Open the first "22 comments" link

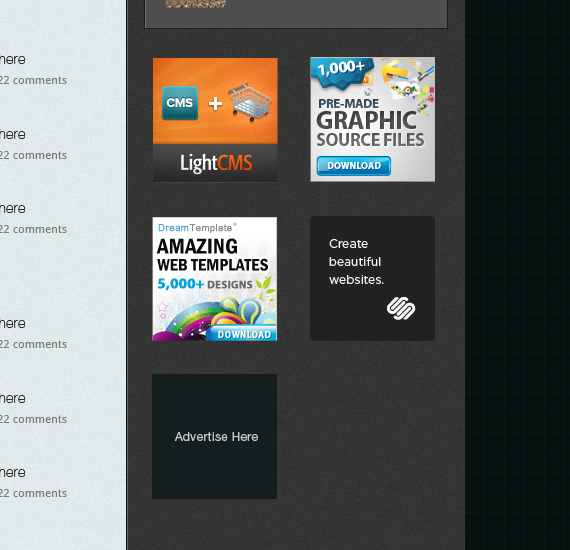pos(33,80)
